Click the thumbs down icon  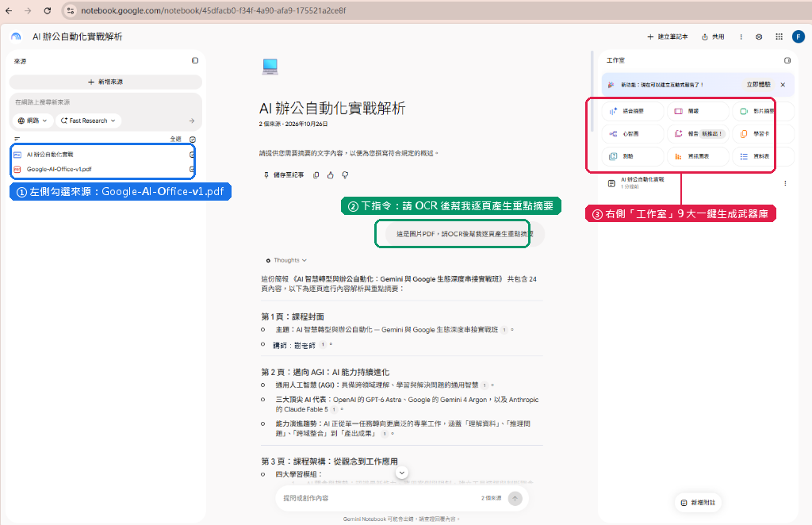pos(345,175)
